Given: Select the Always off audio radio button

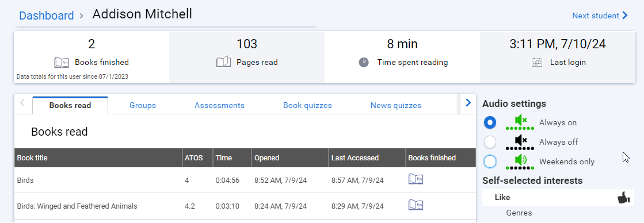Looking at the screenshot, I should pyautogui.click(x=490, y=142).
